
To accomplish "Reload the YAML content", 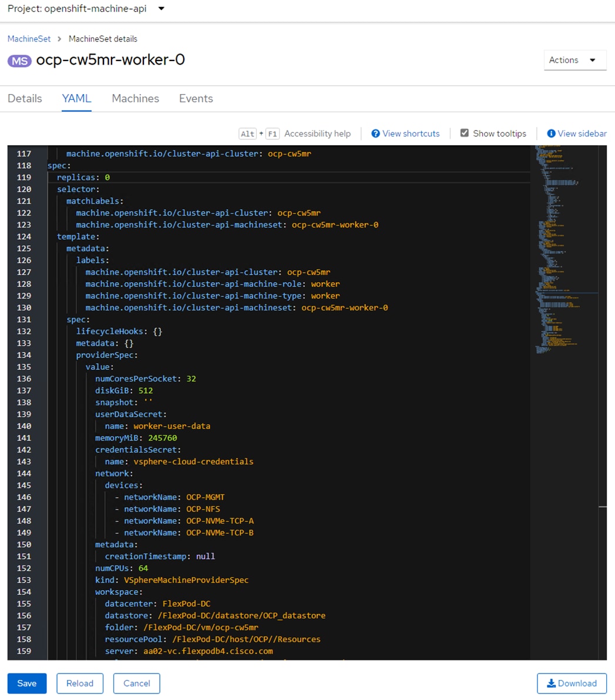I will [80, 684].
